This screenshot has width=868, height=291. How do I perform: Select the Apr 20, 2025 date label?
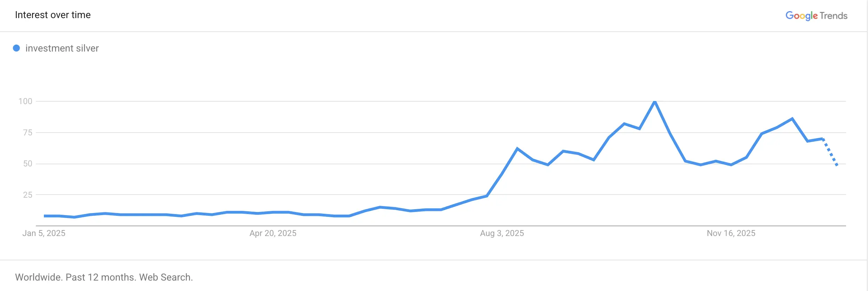tap(273, 233)
